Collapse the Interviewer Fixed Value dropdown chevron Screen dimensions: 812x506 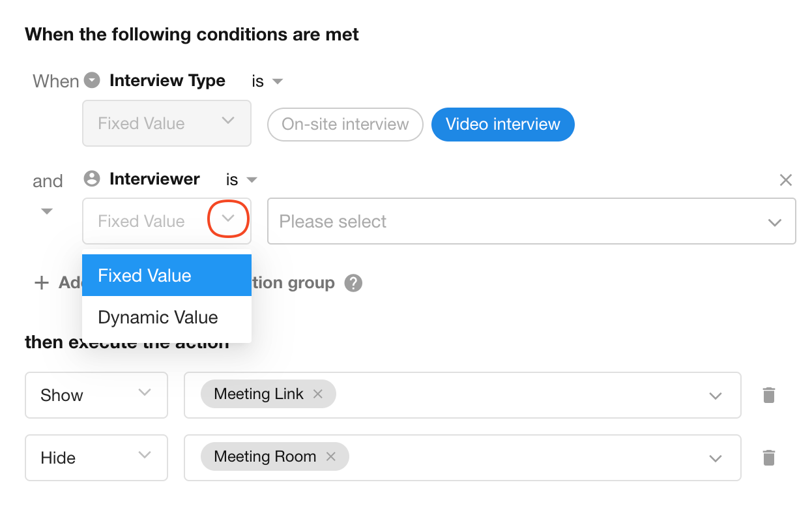228,220
